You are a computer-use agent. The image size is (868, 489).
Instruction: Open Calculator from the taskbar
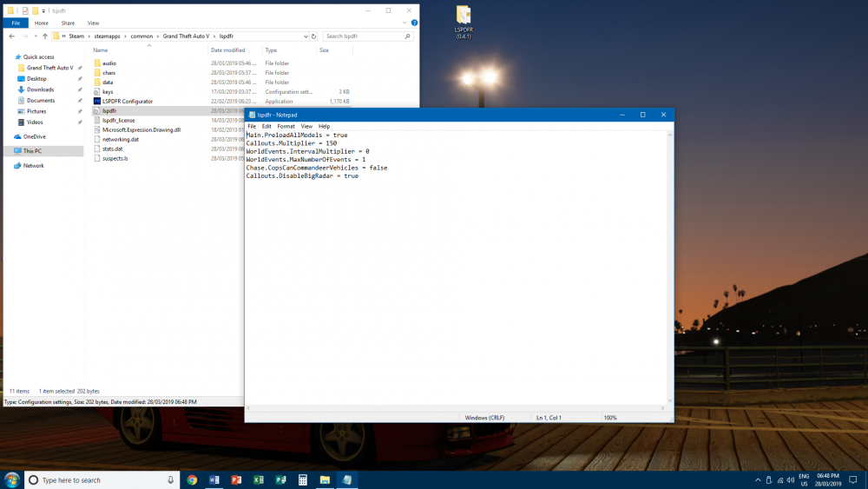(x=302, y=479)
